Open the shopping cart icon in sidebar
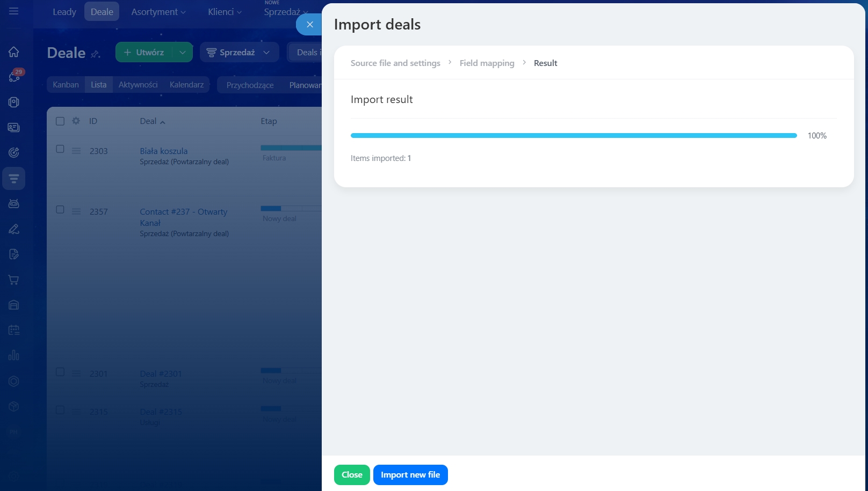Viewport: 868px width, 491px height. click(x=14, y=280)
